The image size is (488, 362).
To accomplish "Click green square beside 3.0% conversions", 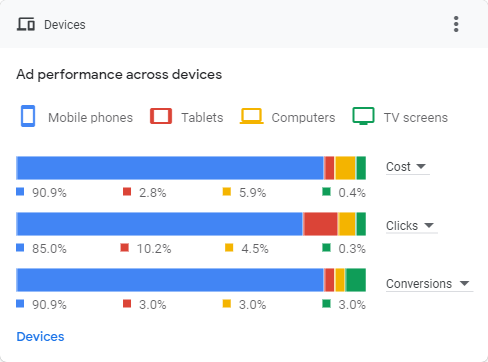I will pos(327,304).
